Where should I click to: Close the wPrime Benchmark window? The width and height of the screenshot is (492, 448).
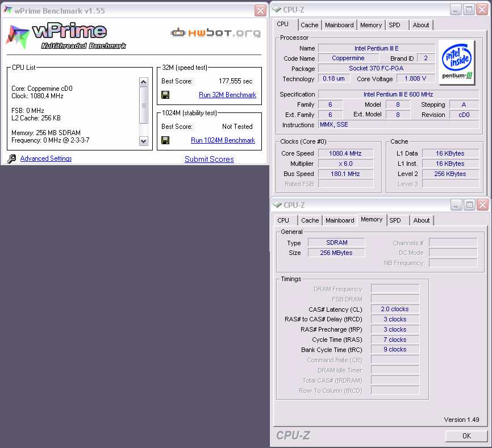pyautogui.click(x=260, y=11)
